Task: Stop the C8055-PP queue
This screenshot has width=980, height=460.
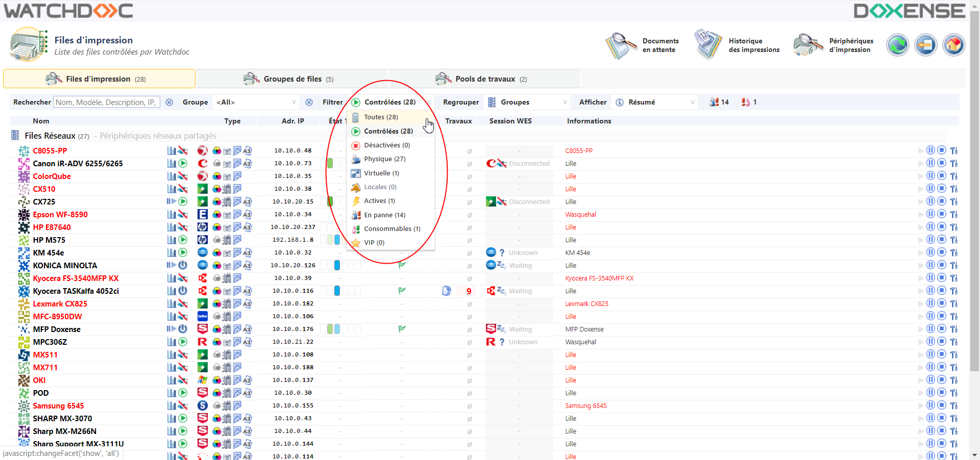Action: pos(942,150)
